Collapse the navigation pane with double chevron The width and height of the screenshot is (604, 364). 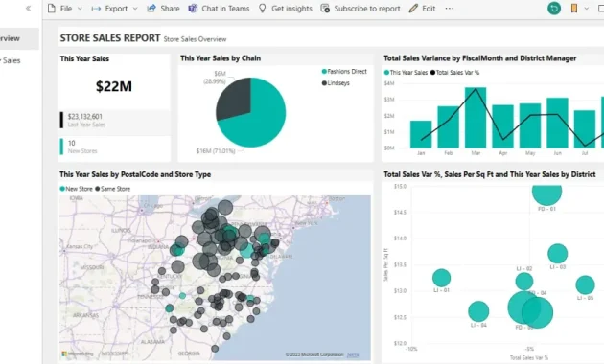pyautogui.click(x=28, y=9)
